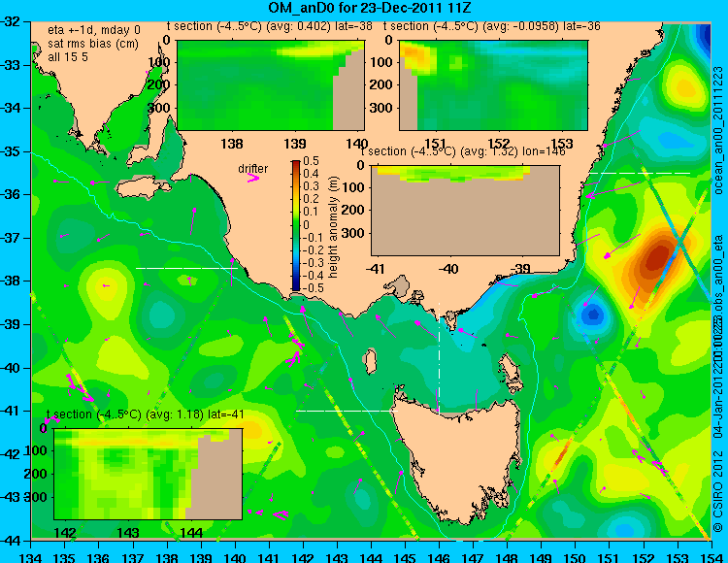This screenshot has height=563, width=728.
Task: Click the 'drifter' legend label
Action: (253, 169)
